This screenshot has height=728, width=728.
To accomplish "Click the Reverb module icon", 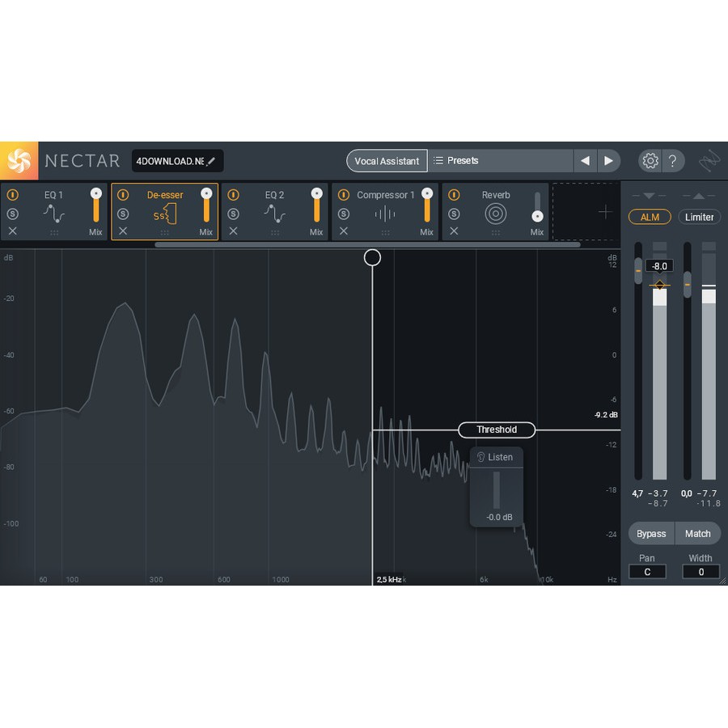I will pyautogui.click(x=496, y=214).
